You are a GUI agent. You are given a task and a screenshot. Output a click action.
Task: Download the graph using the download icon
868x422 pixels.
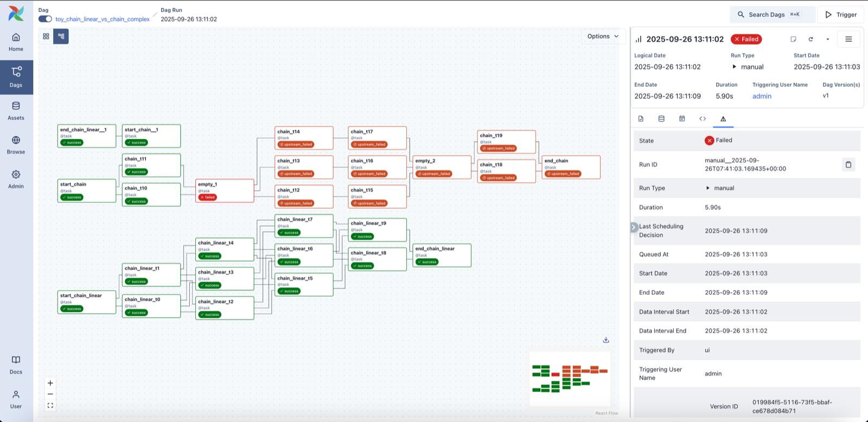(606, 340)
